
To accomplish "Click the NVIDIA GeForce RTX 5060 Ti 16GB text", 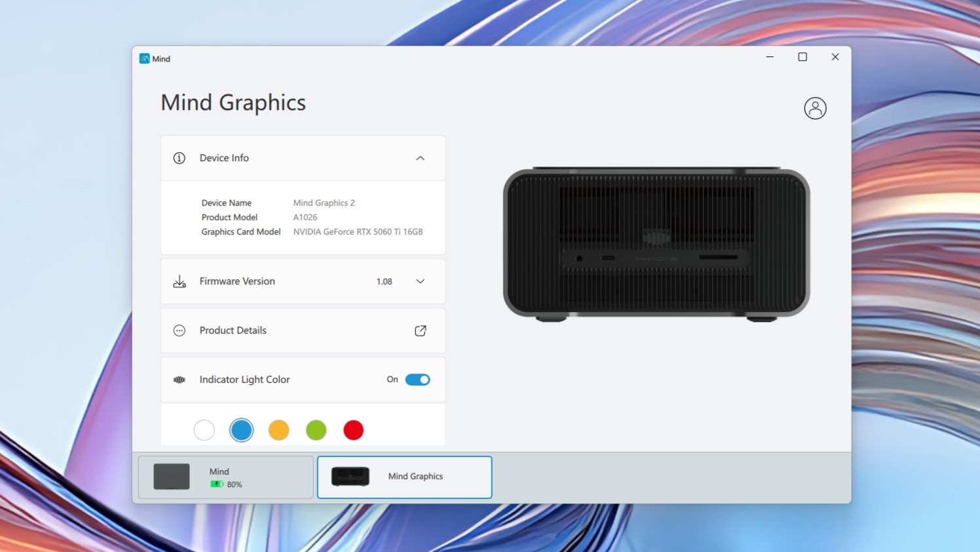I will tap(358, 232).
